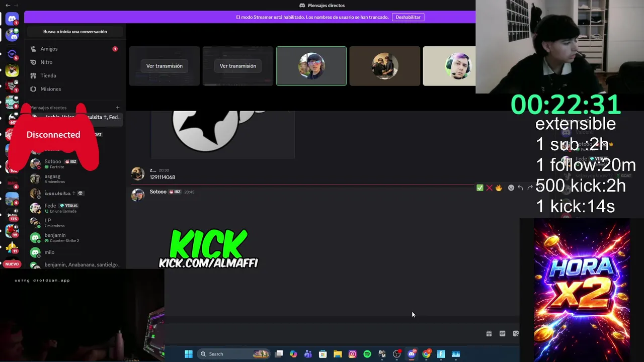
Task: Click the NUEVO badge in server list
Action: coord(12,264)
